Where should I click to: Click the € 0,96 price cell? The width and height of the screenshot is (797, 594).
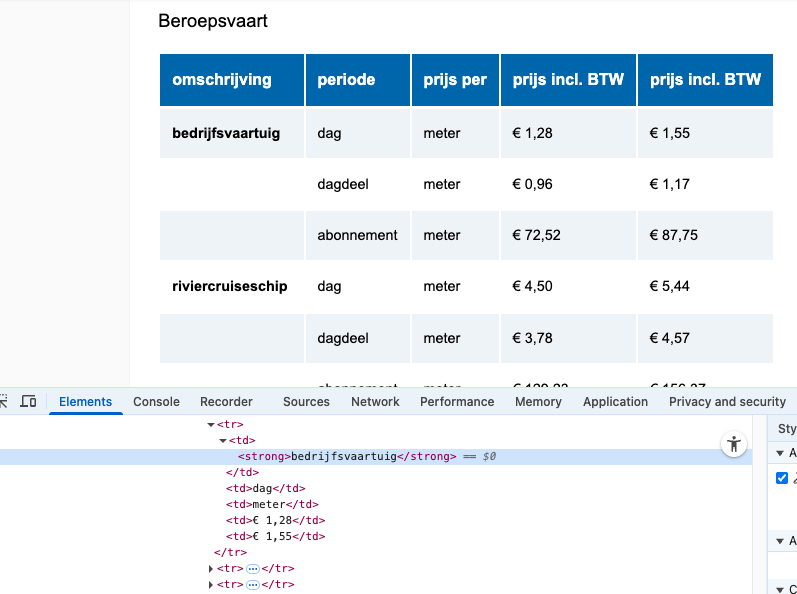(x=568, y=184)
